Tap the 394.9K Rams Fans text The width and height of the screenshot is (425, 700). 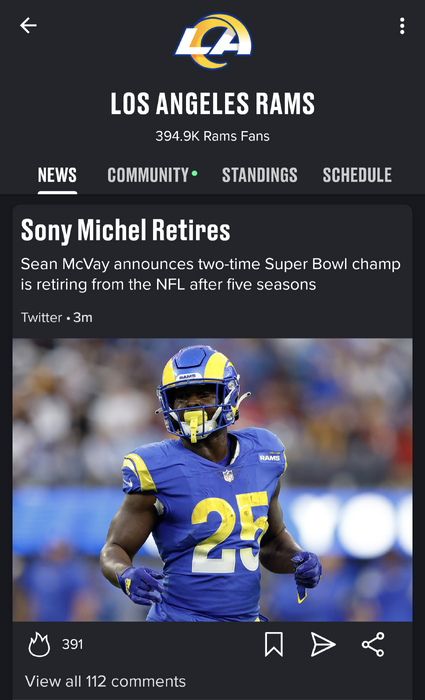coord(212,136)
